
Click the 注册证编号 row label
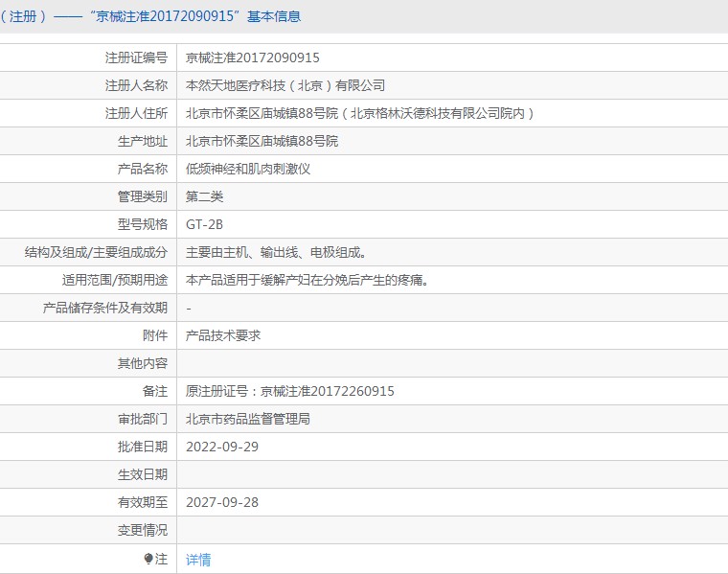pyautogui.click(x=136, y=57)
